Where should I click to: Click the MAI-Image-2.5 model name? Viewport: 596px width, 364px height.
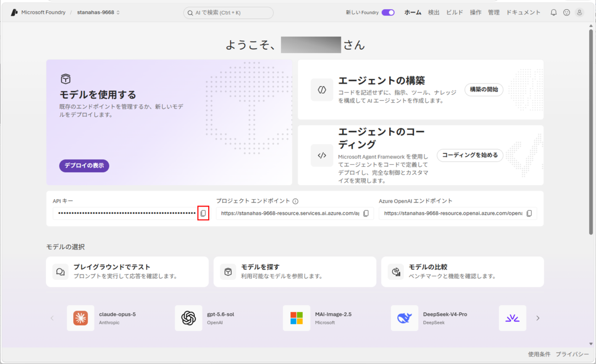coord(333,315)
